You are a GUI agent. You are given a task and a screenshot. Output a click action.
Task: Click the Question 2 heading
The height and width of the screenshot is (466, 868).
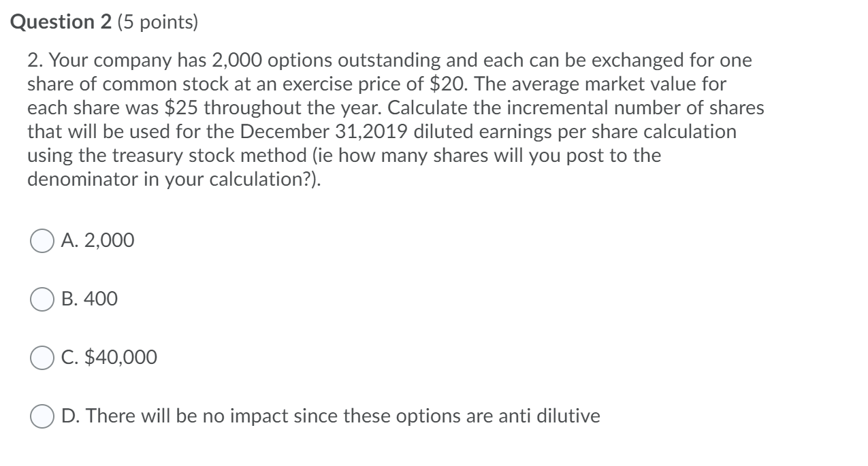[61, 20]
